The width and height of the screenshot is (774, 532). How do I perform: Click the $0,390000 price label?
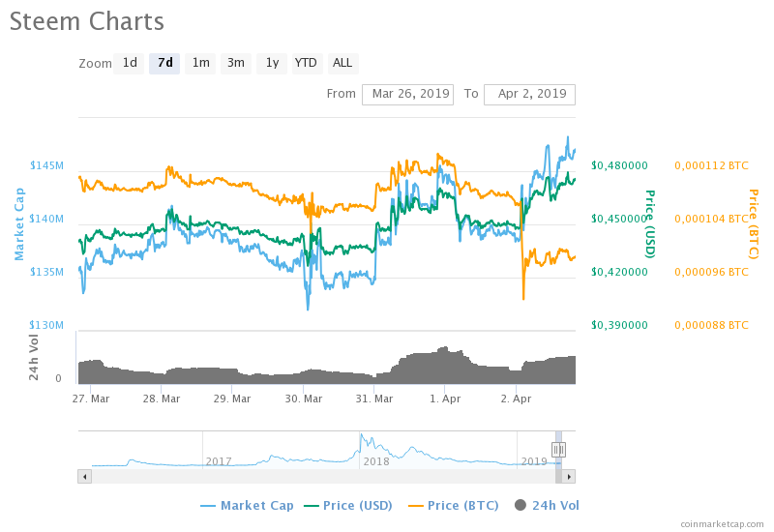point(619,325)
